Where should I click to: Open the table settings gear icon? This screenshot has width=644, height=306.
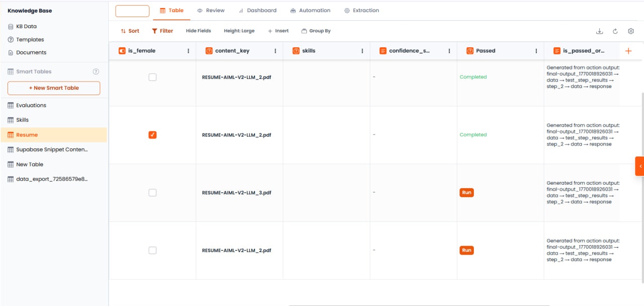[x=630, y=31]
